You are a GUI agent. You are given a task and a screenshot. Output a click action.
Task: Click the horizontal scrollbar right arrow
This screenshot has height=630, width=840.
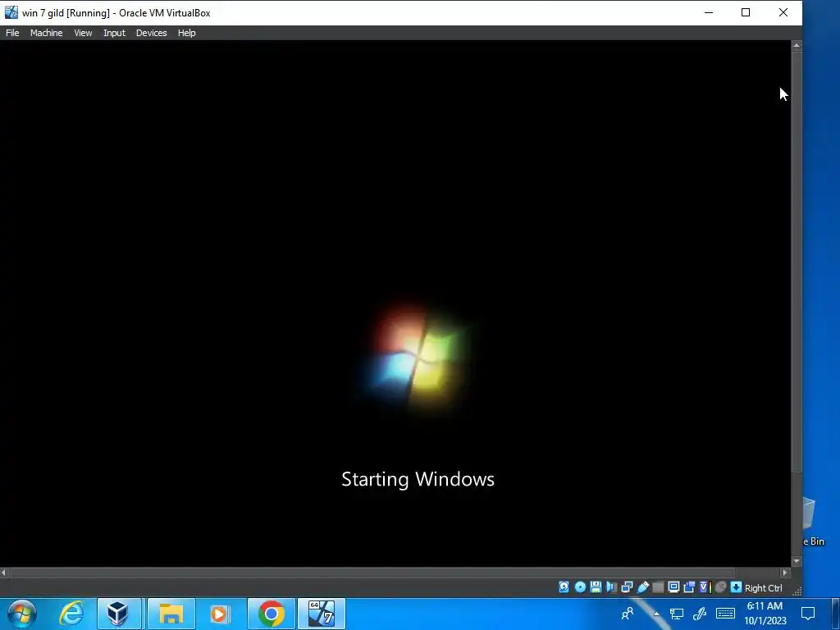785,573
